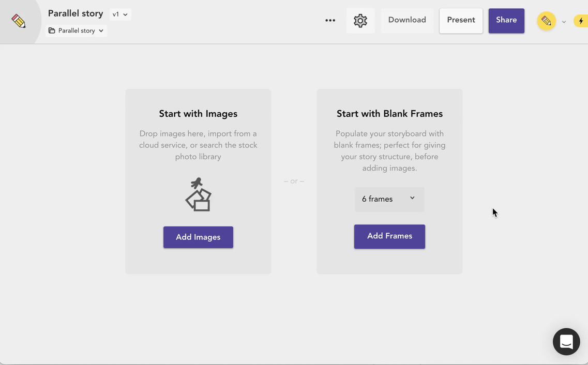
Task: Click the purple Share button
Action: tap(506, 21)
